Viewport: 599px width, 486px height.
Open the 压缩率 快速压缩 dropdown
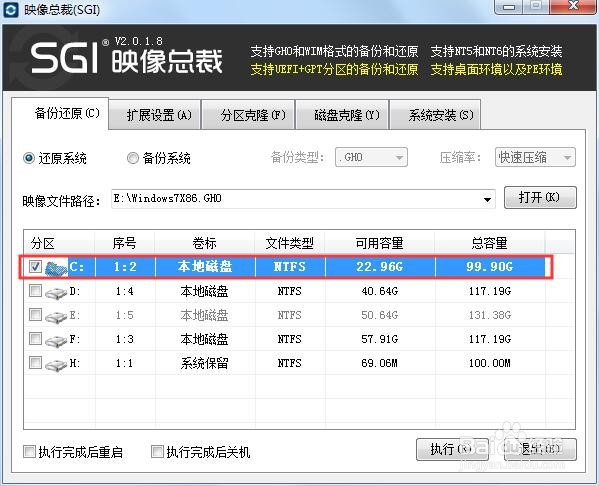535,157
